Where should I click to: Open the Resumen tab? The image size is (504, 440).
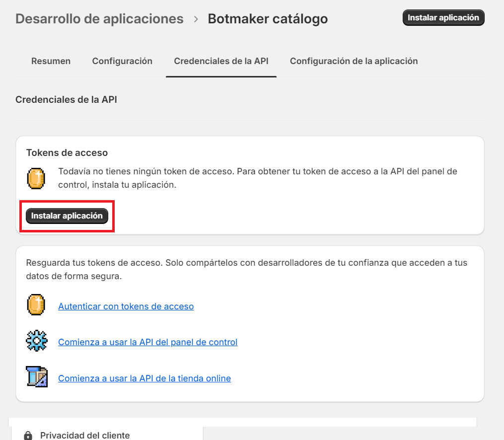51,61
